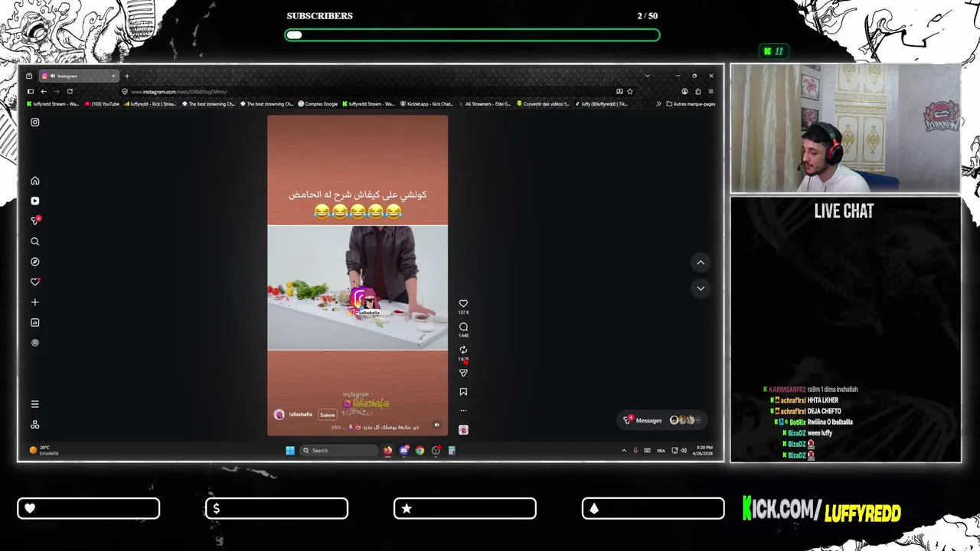The image size is (980, 551).
Task: Go to the previous reel with up arrow
Action: (700, 262)
